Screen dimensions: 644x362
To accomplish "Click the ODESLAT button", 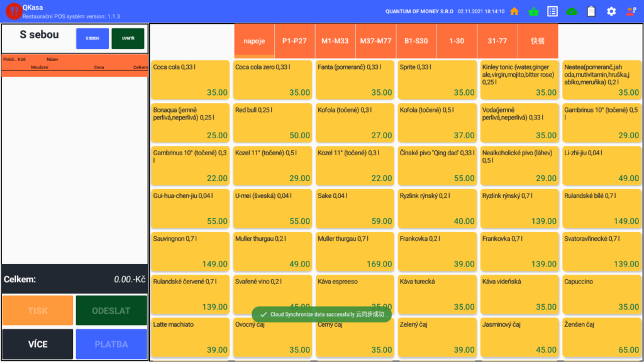I will coord(111,310).
